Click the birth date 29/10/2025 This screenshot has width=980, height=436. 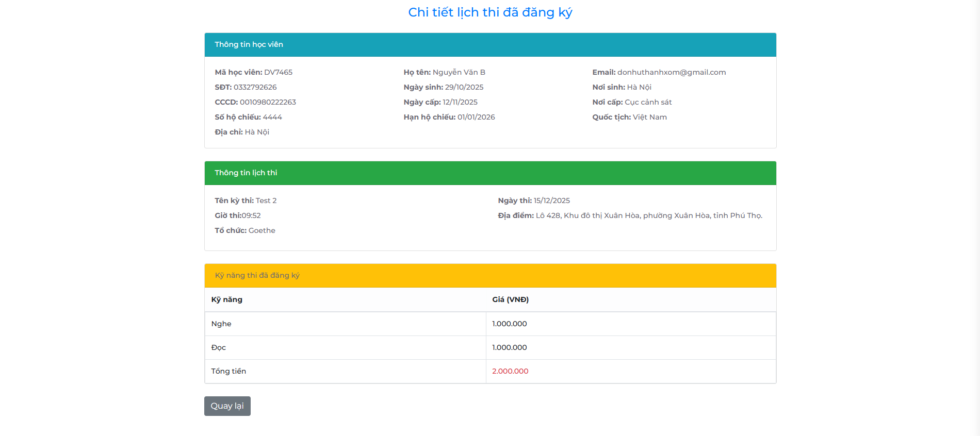[464, 88]
